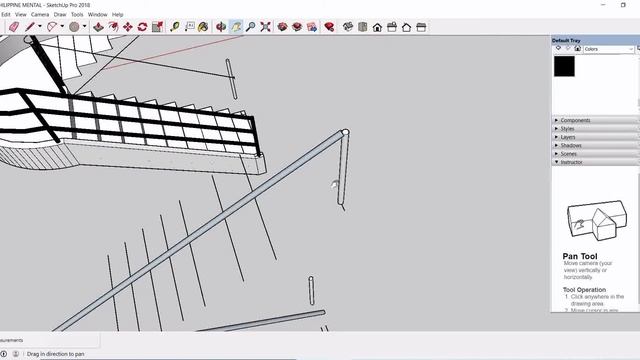Select the Pan hand tool
Image resolution: width=640 pixels, height=360 pixels.
[x=236, y=27]
